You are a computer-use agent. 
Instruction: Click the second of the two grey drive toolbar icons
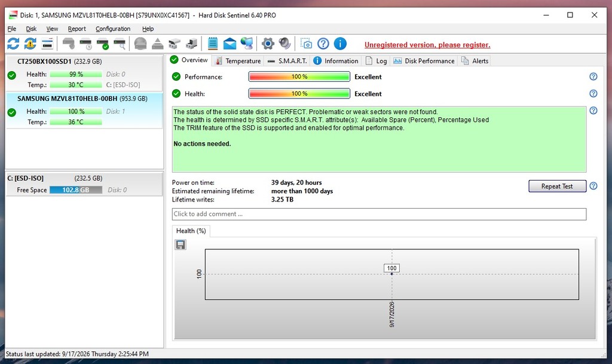coord(191,44)
